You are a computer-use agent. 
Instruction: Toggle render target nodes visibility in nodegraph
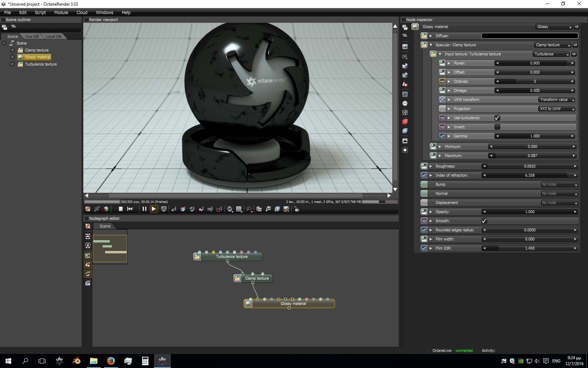(88, 255)
